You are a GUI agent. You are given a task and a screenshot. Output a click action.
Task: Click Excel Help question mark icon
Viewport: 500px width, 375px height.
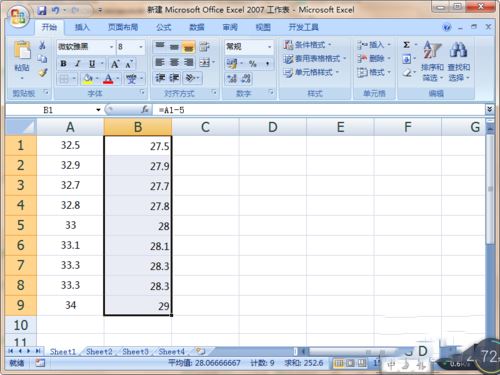447,27
